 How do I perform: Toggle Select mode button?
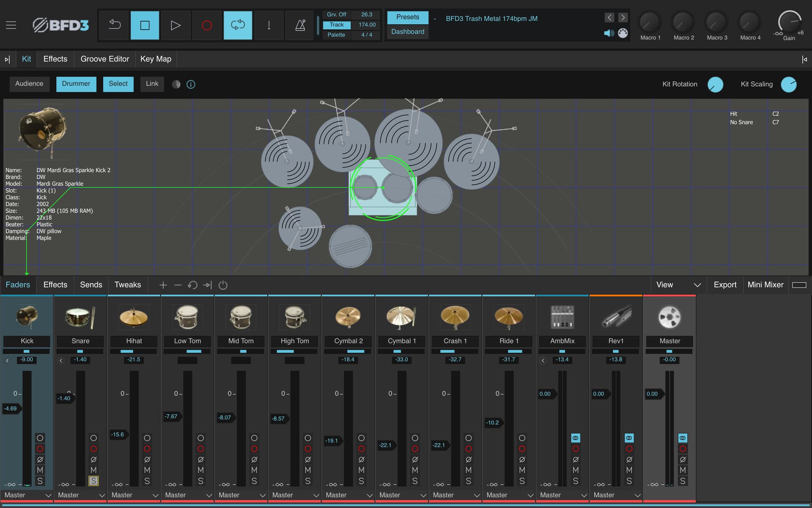118,84
